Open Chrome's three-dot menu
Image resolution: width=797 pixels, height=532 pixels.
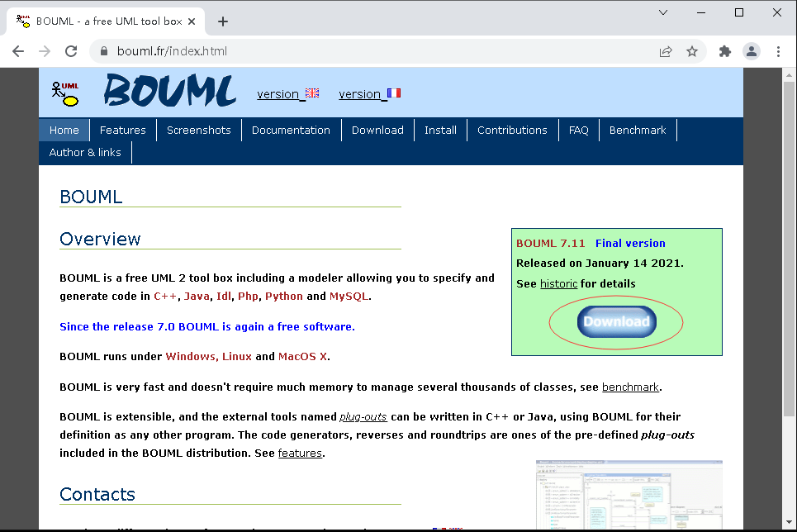(x=778, y=51)
